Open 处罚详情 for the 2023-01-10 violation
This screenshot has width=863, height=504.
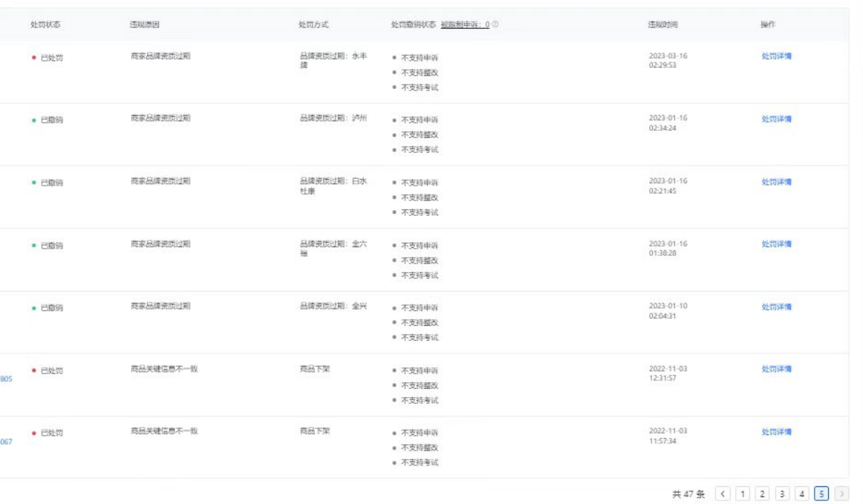pos(776,307)
